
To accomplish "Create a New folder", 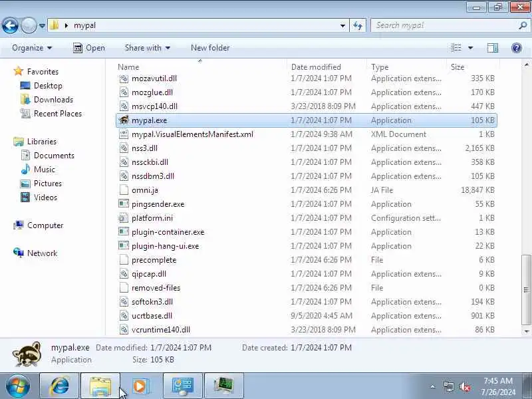I will coord(210,48).
